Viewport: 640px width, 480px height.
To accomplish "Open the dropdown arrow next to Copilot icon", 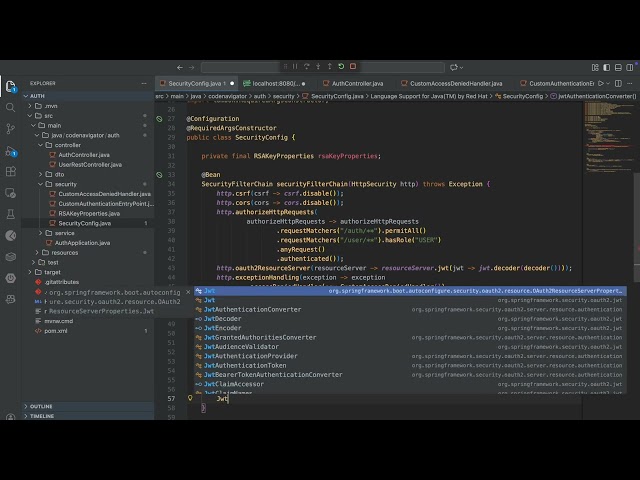I will (462, 67).
